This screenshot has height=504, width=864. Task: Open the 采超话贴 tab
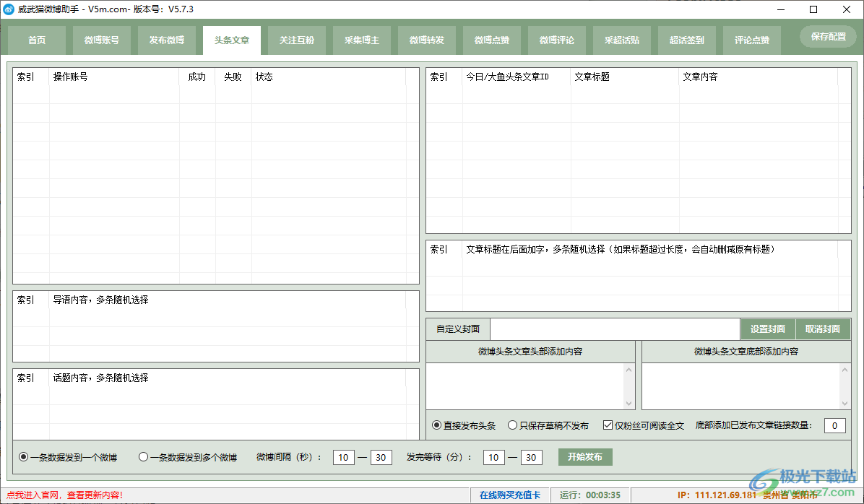[x=621, y=40]
